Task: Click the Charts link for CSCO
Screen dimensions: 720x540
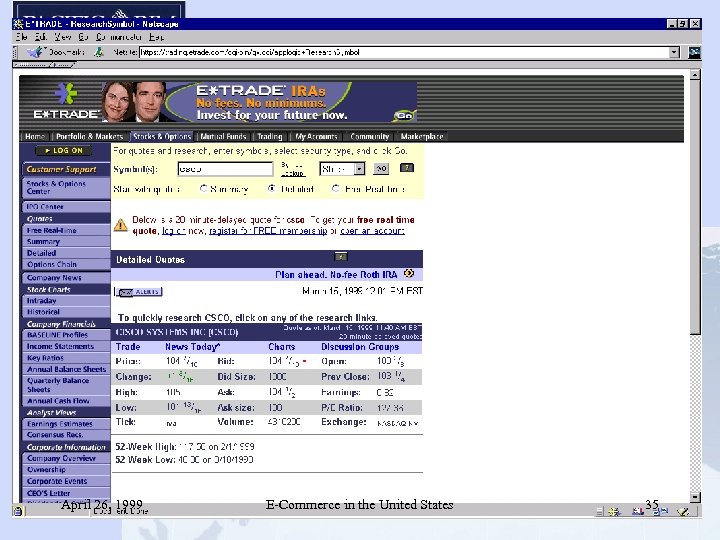Action: [281, 347]
